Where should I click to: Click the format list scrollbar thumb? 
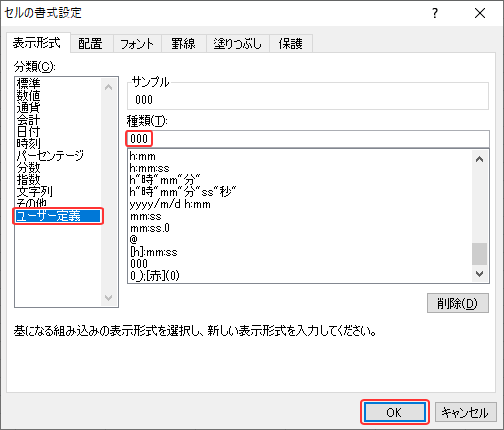(480, 254)
